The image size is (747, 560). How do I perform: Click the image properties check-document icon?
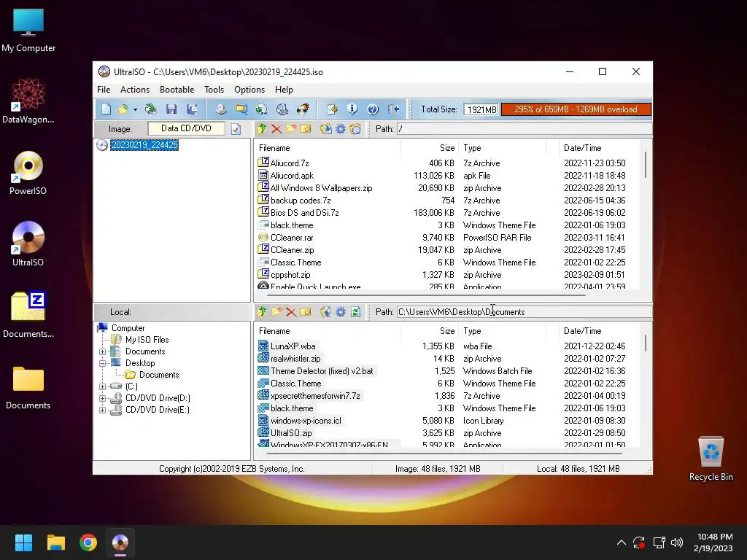(x=236, y=129)
